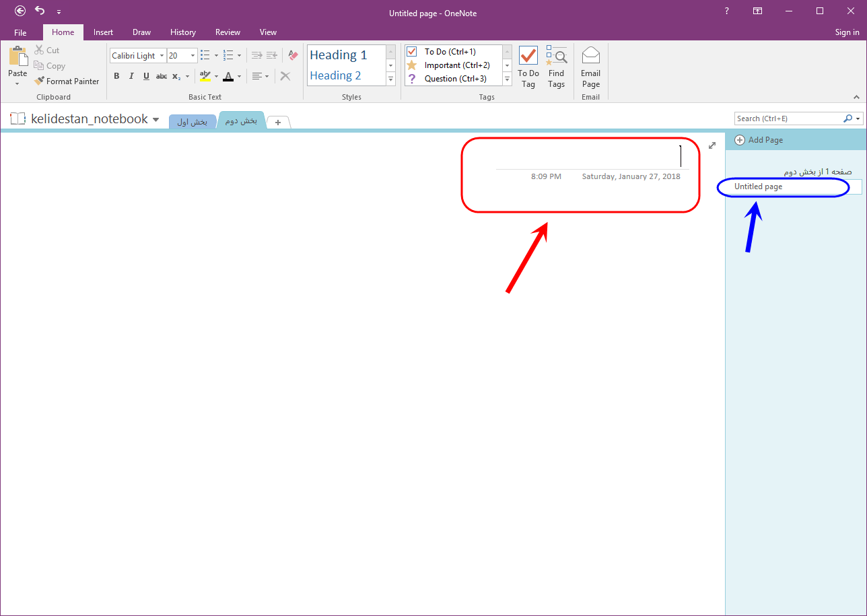Apply the Important (Ctrl+2) star tag
This screenshot has width=867, height=616.
[x=412, y=65]
